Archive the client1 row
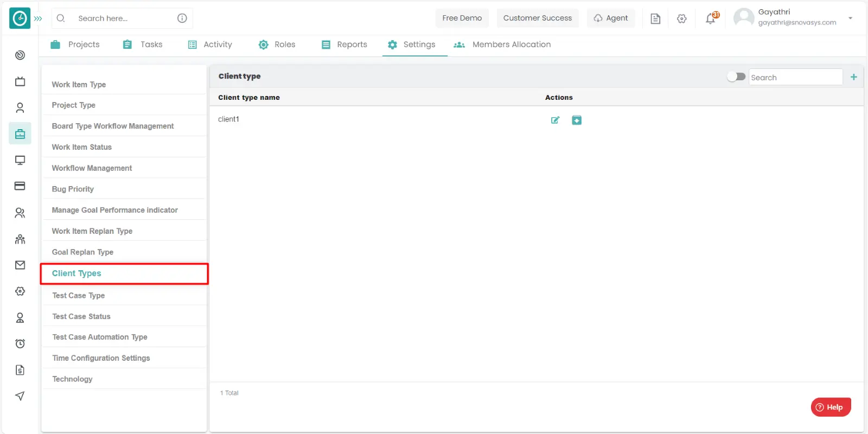Viewport: 868px width, 434px height. pos(577,120)
